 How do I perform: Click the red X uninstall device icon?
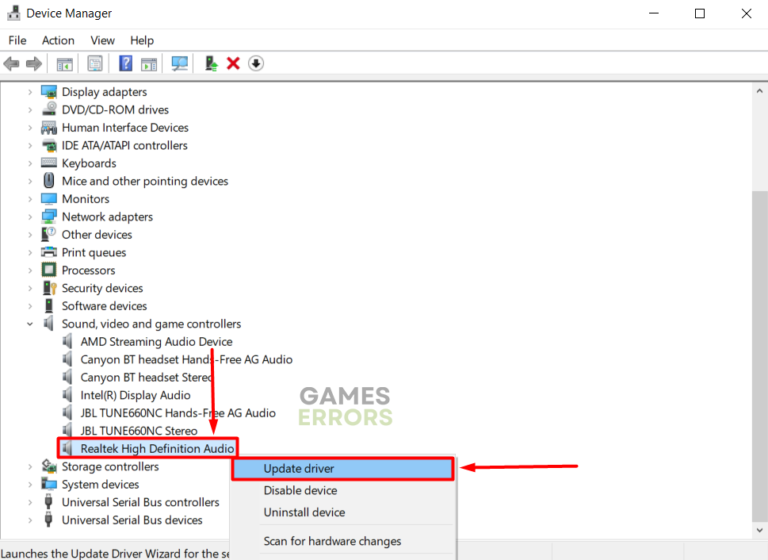pyautogui.click(x=233, y=64)
